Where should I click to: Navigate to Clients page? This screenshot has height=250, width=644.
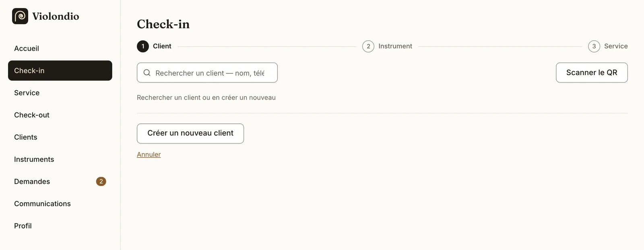(60, 137)
